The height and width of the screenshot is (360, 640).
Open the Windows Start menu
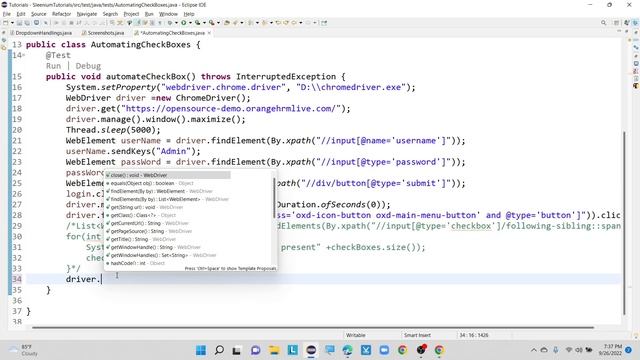pyautogui.click(x=201, y=350)
